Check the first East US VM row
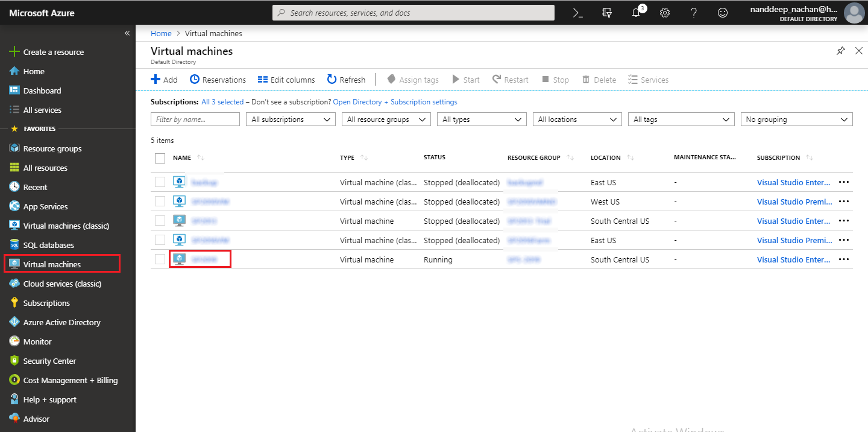This screenshot has height=432, width=868. pyautogui.click(x=160, y=182)
